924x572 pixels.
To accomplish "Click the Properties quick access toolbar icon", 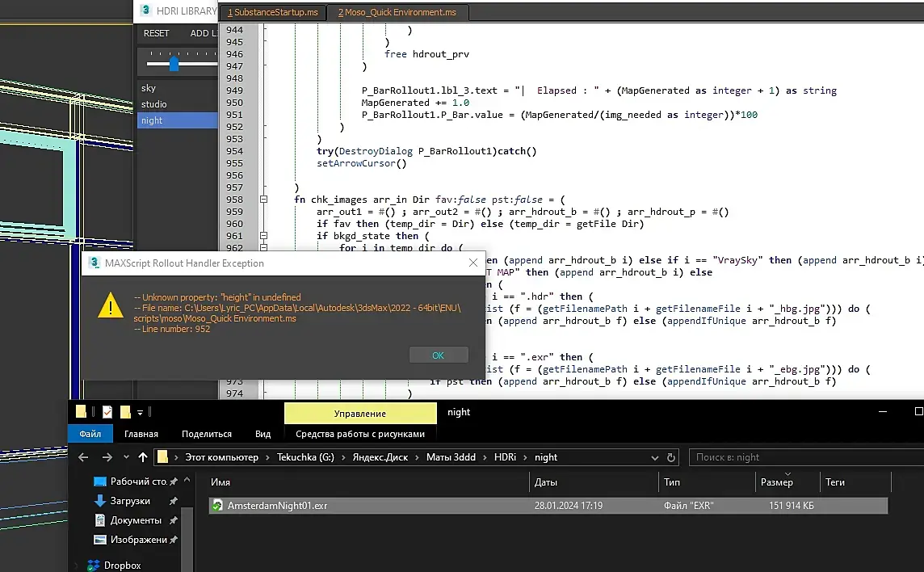I will point(107,412).
